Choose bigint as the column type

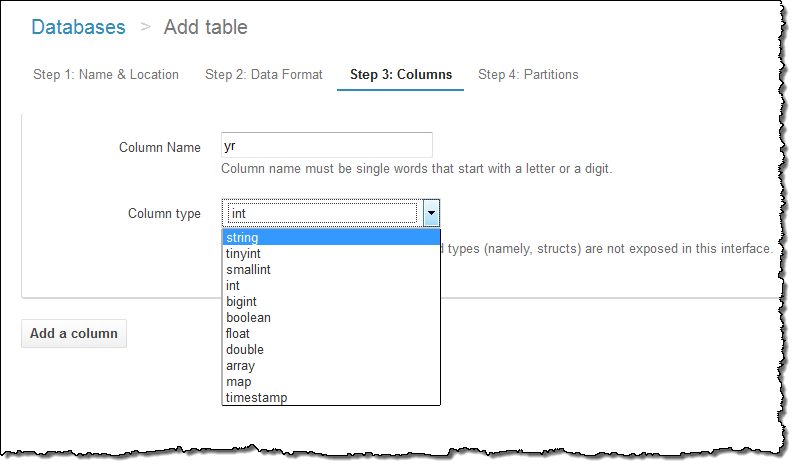(330, 302)
